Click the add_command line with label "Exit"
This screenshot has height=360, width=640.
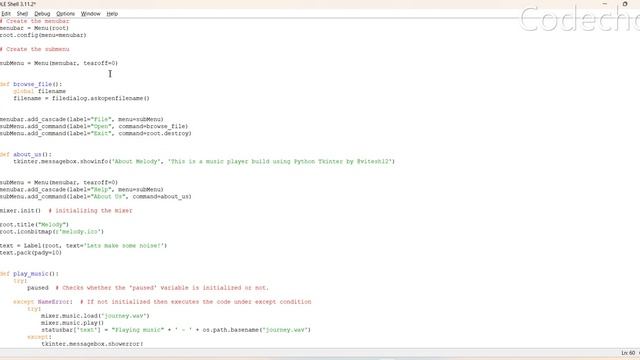[x=96, y=133]
